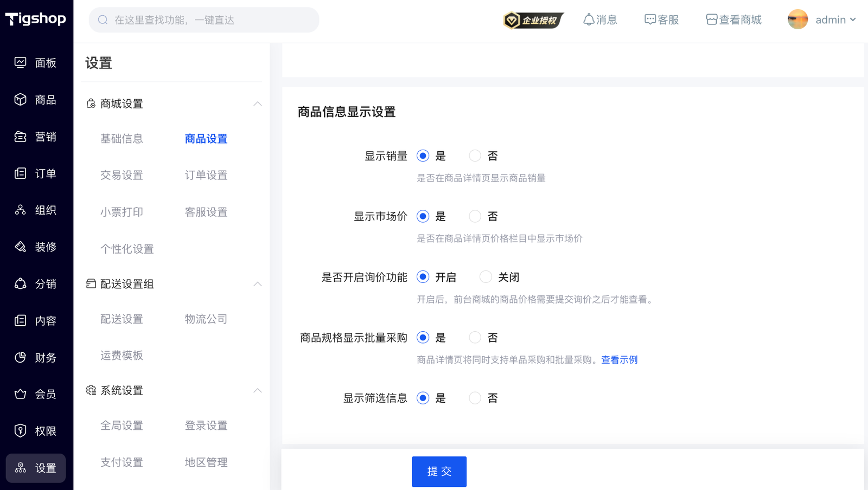The height and width of the screenshot is (490, 868).
Task: Click the 提交 submit button
Action: point(439,472)
